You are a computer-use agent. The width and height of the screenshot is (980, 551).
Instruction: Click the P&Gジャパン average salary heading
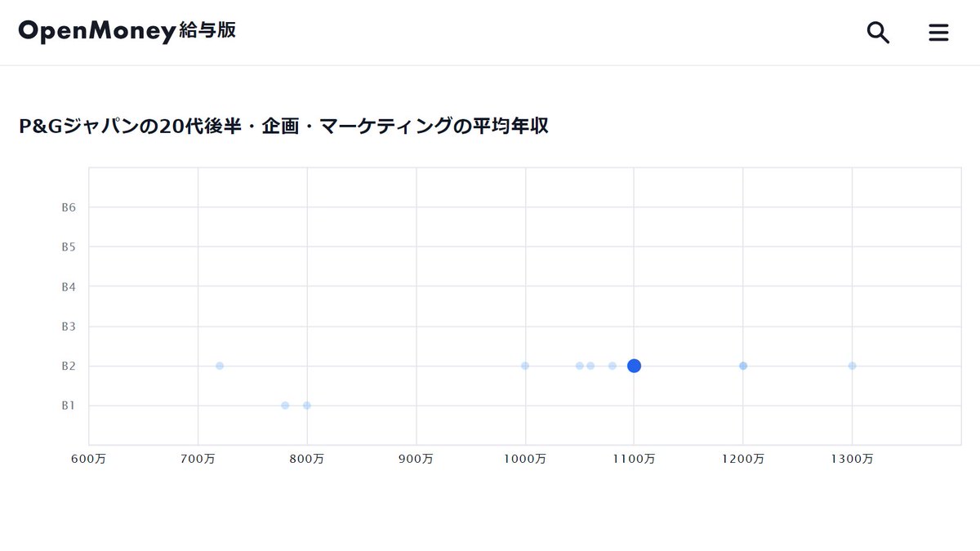tap(283, 127)
